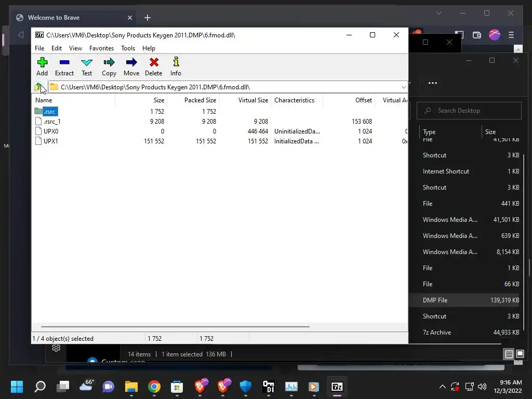
Task: Open File Explorer from the taskbar
Action: (131, 387)
